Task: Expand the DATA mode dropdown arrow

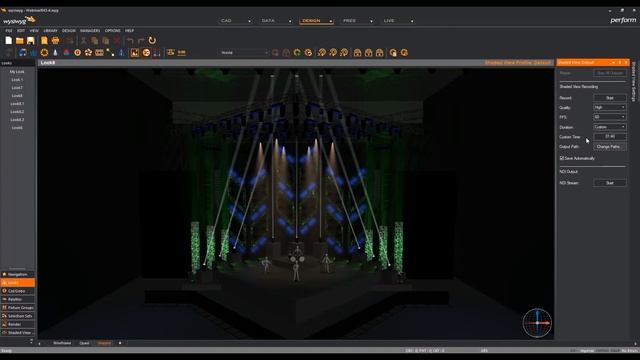Action: 290,21
